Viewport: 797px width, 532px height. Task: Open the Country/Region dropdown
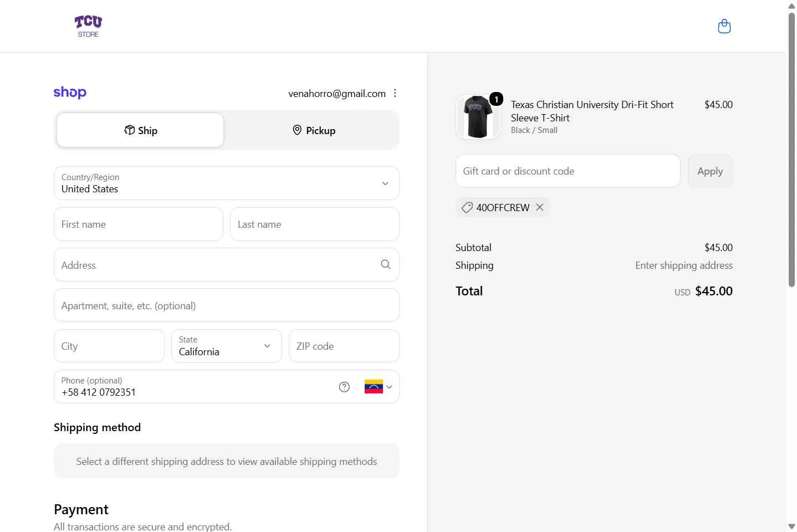pyautogui.click(x=227, y=183)
